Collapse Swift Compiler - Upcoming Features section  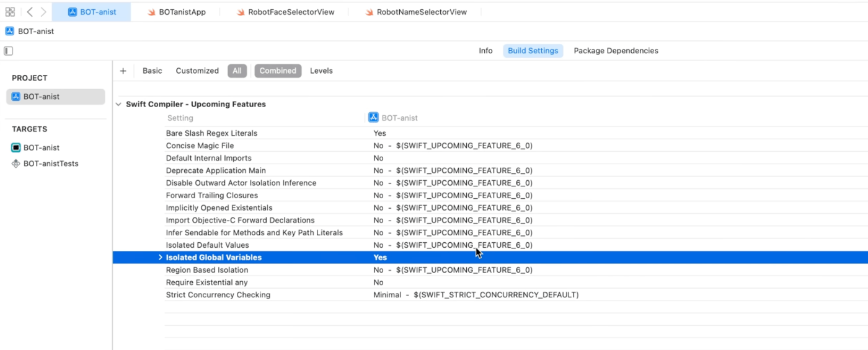pos(118,105)
